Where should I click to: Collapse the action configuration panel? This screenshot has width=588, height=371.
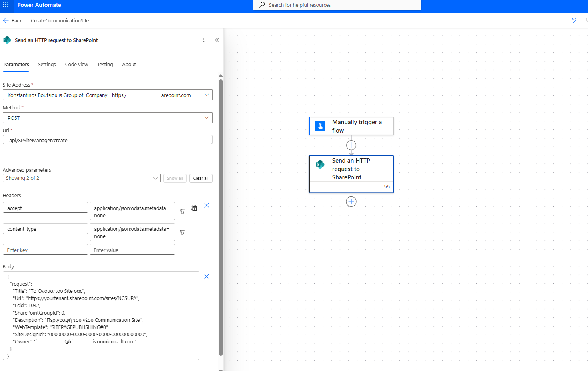(x=217, y=40)
